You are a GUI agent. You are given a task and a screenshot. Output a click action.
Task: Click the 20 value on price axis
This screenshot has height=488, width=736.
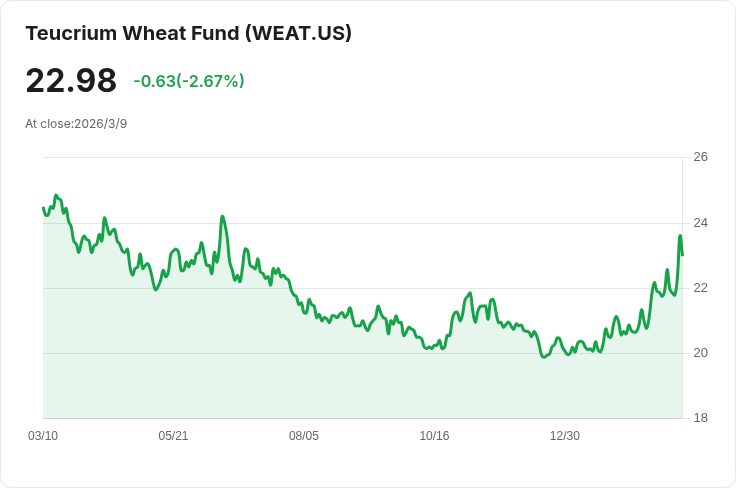[x=700, y=353]
